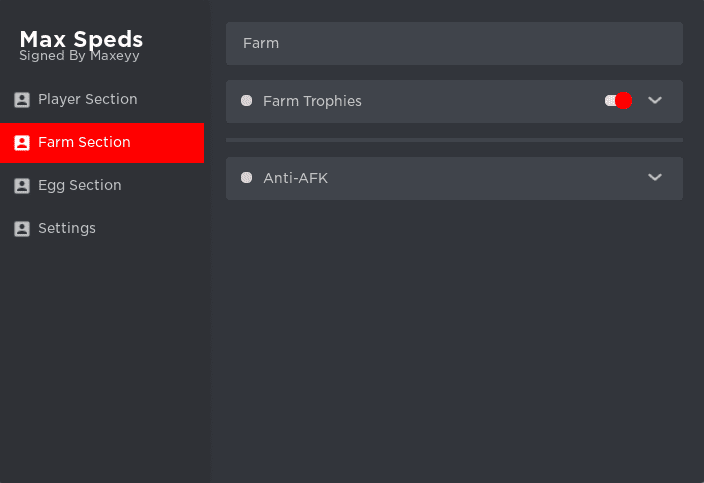Expand the Farm Trophies chevron

tap(655, 101)
